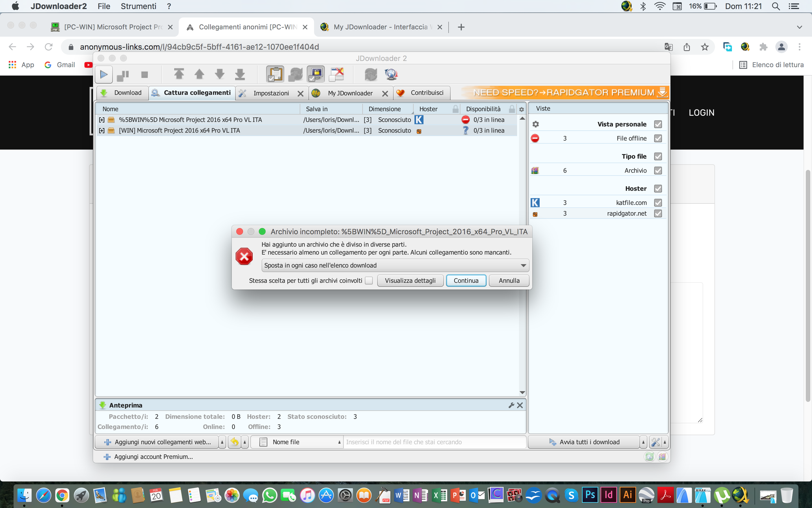The width and height of the screenshot is (812, 508).
Task: Open the Strumenti menu in menu bar
Action: 138,6
